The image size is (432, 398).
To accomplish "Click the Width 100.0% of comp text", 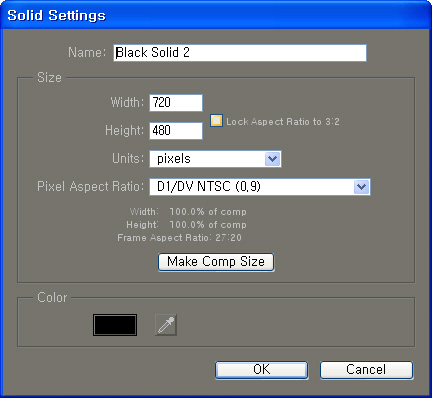I will tap(188, 212).
